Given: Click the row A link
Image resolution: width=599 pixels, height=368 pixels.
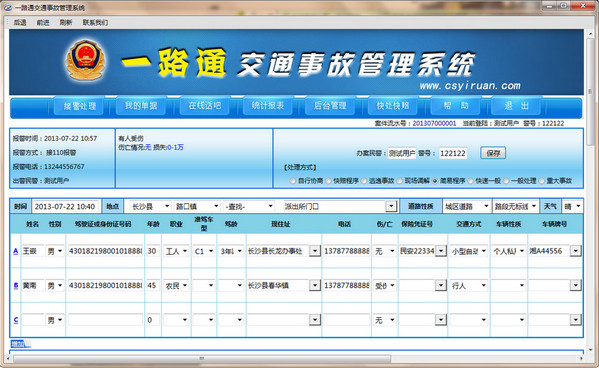Looking at the screenshot, I should (16, 251).
